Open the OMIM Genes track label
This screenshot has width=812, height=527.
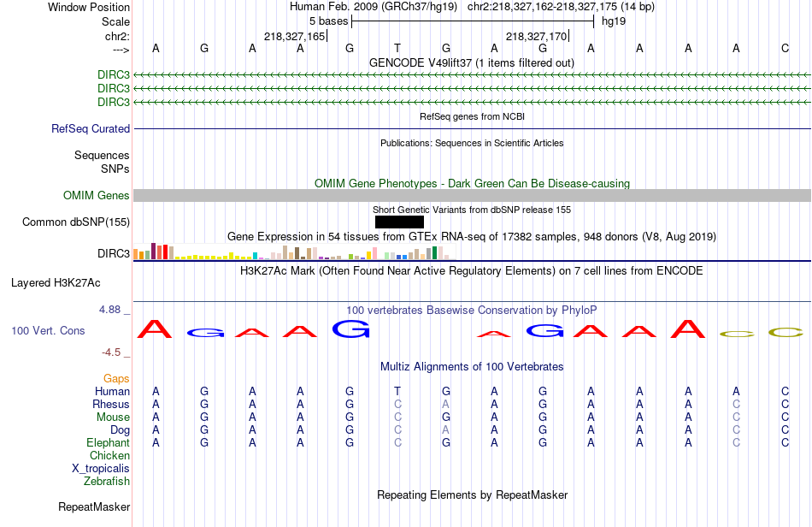(x=97, y=195)
